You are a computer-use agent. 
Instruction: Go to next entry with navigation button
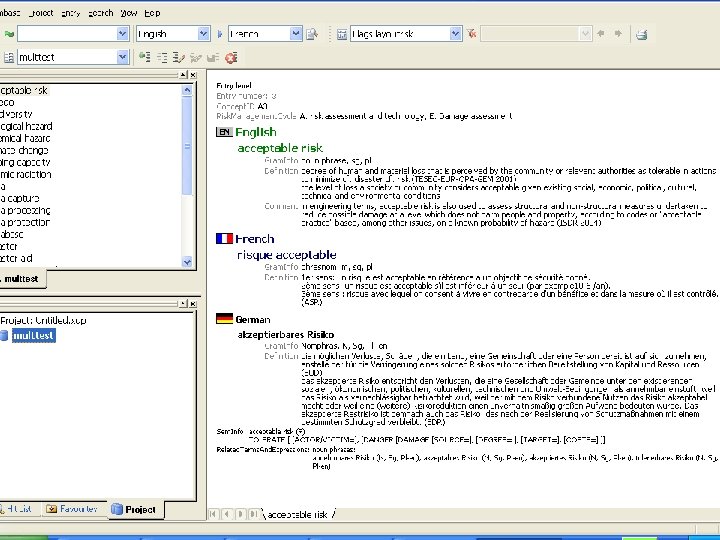(240, 514)
